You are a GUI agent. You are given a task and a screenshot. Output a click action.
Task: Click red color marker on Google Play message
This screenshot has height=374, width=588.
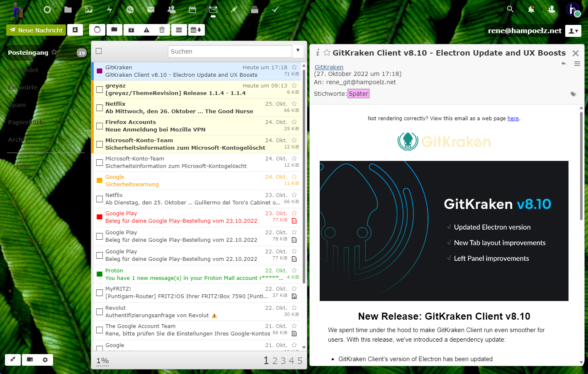(x=100, y=217)
